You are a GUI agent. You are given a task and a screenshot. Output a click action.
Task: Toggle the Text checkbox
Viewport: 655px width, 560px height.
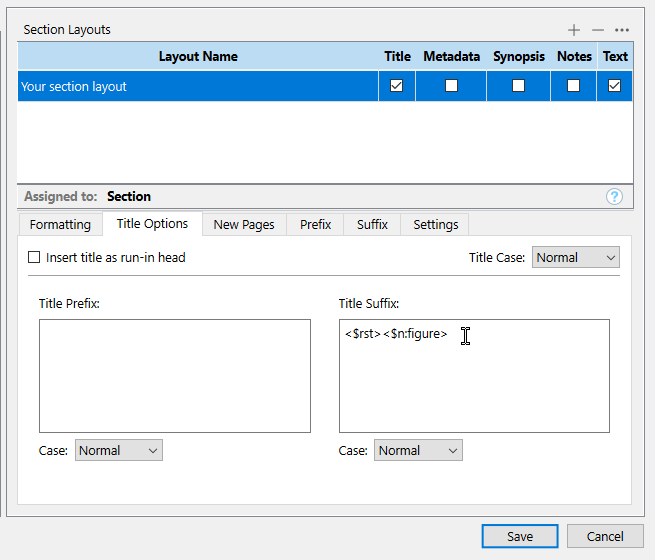[x=615, y=86]
